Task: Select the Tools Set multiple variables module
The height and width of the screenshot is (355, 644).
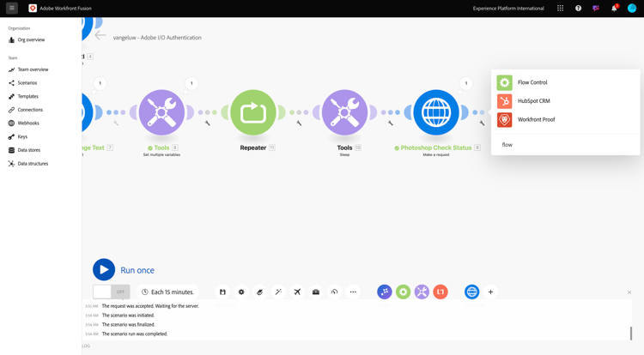Action: [161, 112]
